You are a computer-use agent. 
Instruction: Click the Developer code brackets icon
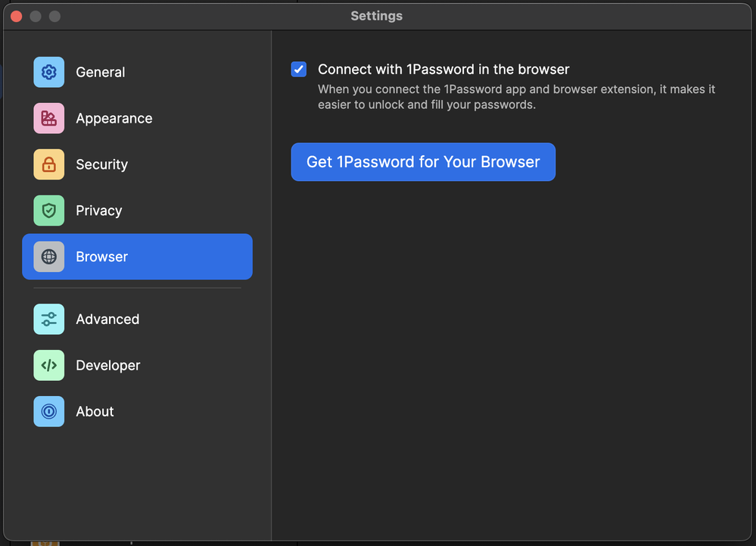coord(48,365)
